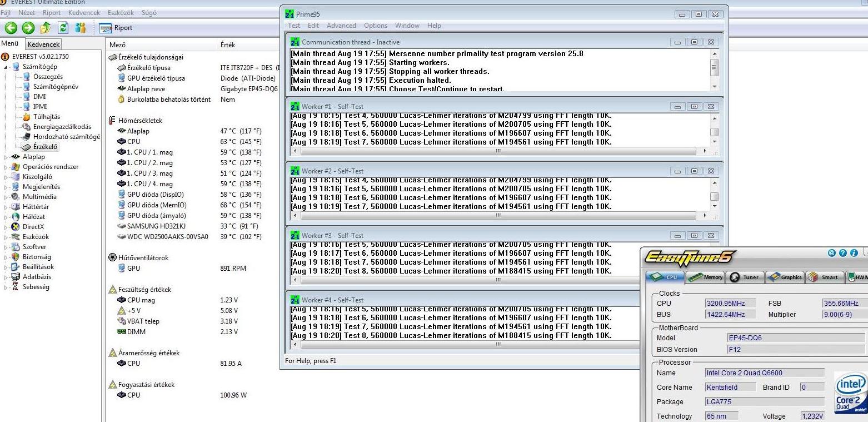This screenshot has height=422, width=868.
Task: Open Túlhajtás (overclock) page
Action: pyautogui.click(x=47, y=117)
